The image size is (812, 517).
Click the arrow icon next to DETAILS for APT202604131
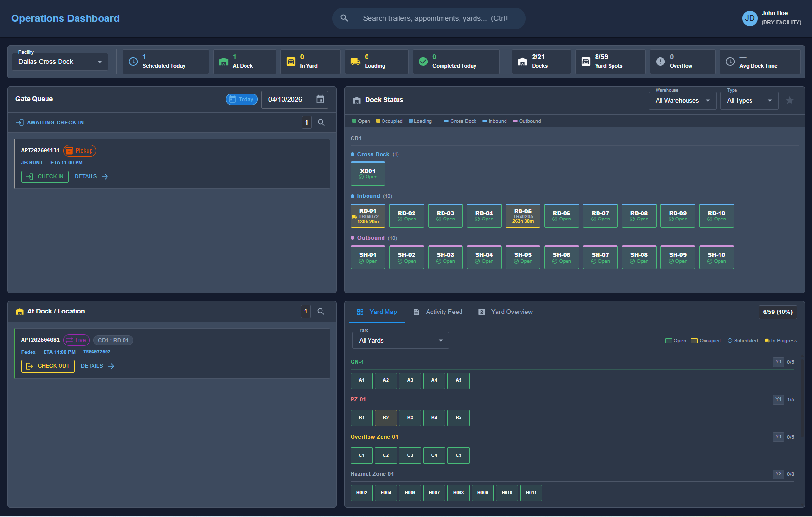pos(105,177)
